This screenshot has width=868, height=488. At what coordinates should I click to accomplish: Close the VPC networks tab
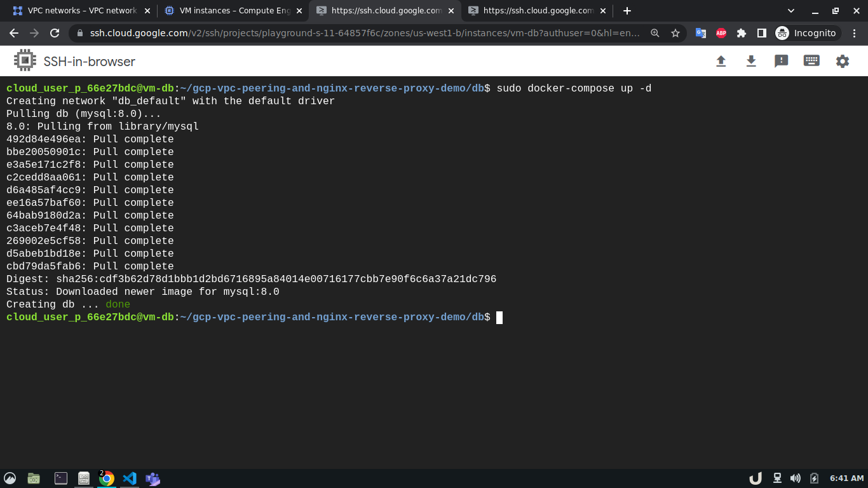(147, 11)
